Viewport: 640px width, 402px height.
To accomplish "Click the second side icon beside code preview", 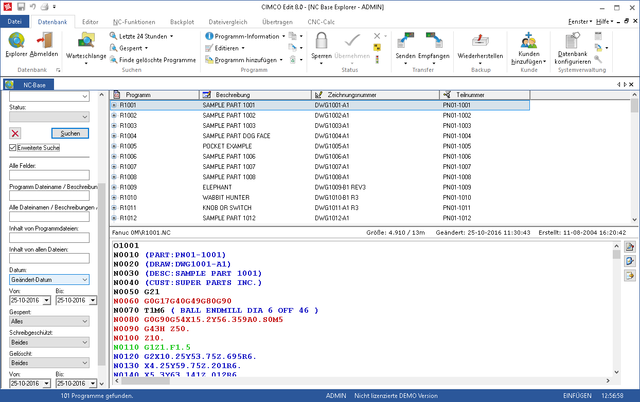I will coord(630,261).
